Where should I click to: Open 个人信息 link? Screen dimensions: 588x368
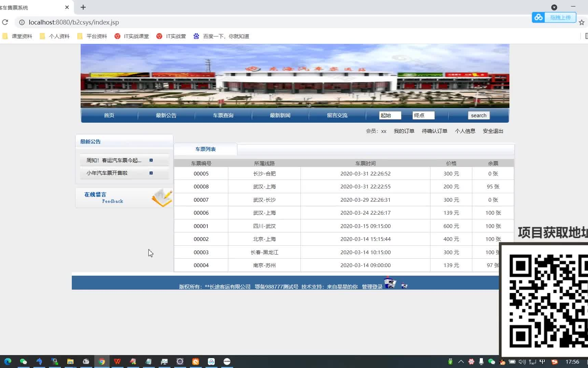click(465, 131)
